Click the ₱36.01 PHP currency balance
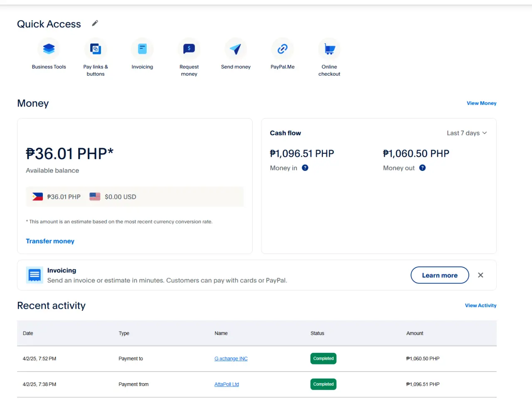 click(x=64, y=197)
